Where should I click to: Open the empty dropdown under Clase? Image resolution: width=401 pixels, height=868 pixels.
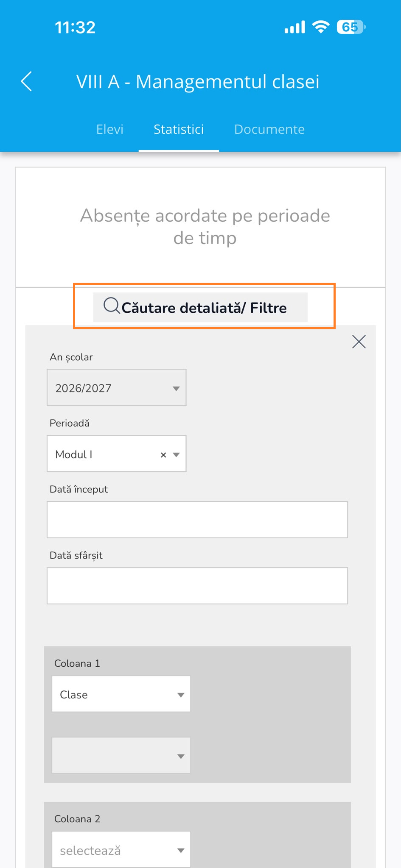(x=121, y=756)
